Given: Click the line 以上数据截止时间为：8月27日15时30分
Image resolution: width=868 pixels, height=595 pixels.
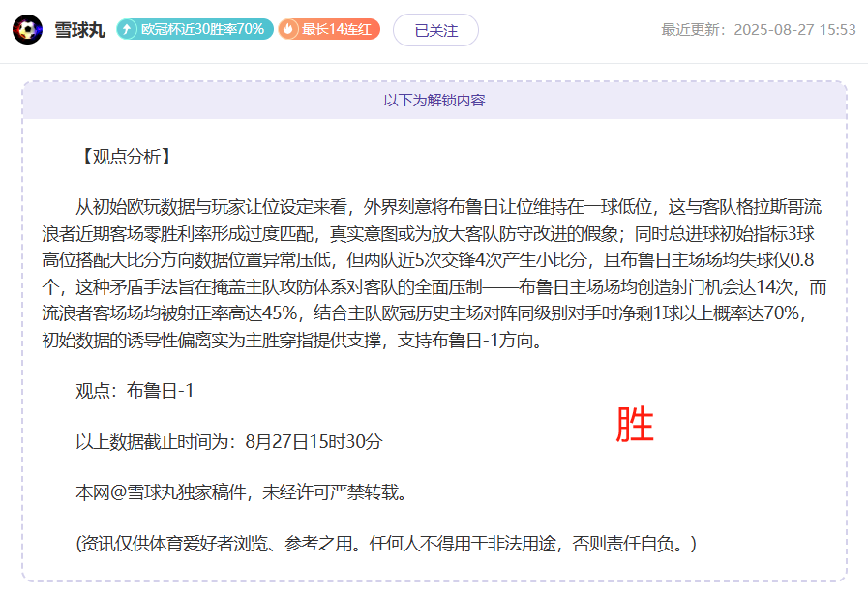Looking at the screenshot, I should tap(229, 442).
